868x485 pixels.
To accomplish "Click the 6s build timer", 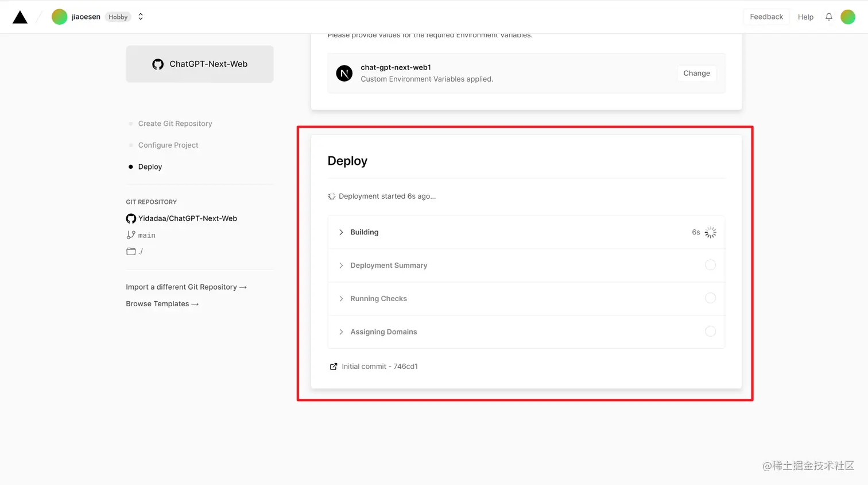I will point(696,232).
